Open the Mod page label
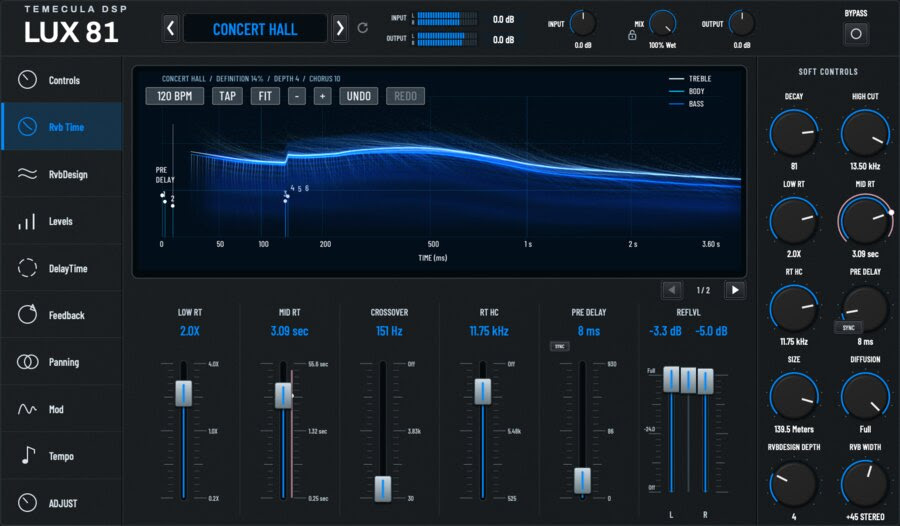The image size is (900, 526). point(56,409)
